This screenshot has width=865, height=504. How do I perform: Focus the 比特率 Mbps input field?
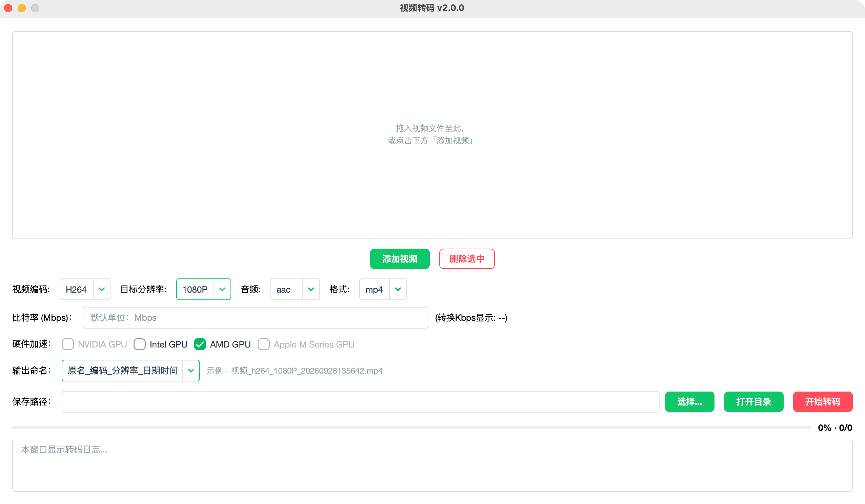[255, 318]
